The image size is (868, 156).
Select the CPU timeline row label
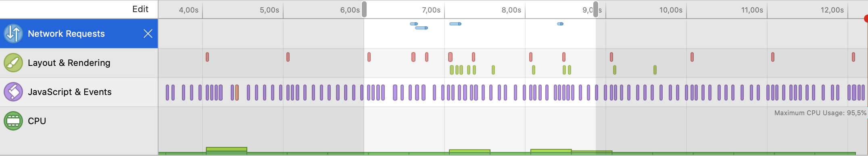click(x=37, y=121)
